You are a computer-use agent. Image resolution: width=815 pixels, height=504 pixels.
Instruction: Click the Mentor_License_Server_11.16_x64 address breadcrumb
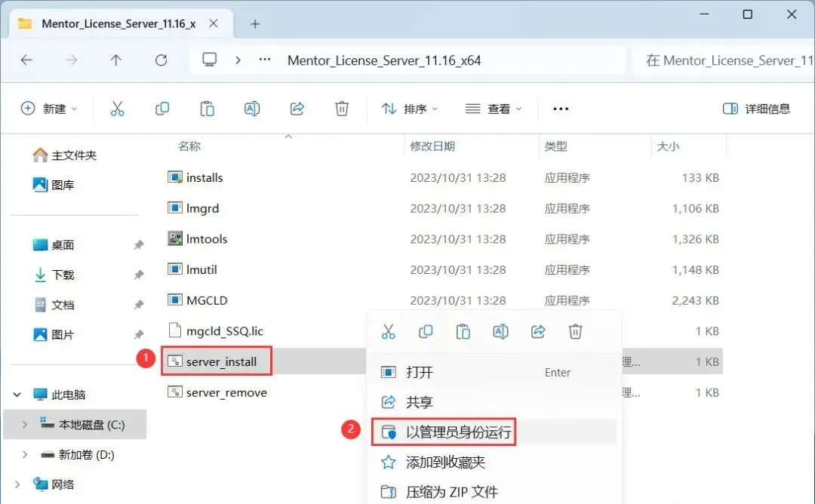pos(384,60)
